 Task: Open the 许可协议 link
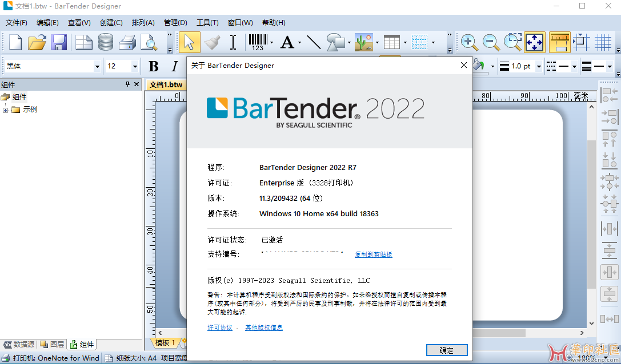click(220, 327)
